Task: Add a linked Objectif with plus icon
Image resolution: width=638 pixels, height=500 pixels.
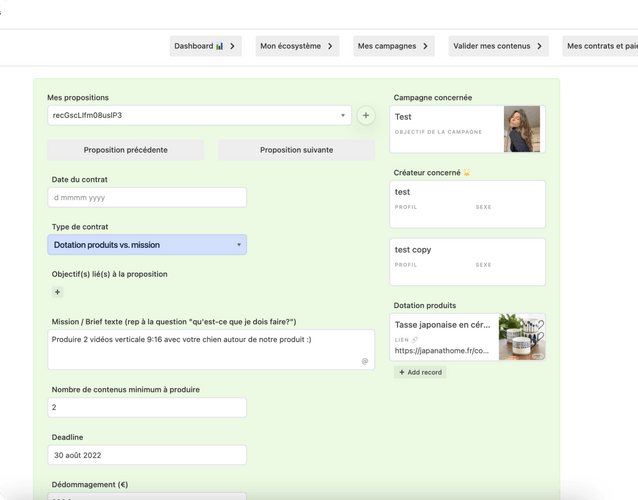Action: click(57, 292)
